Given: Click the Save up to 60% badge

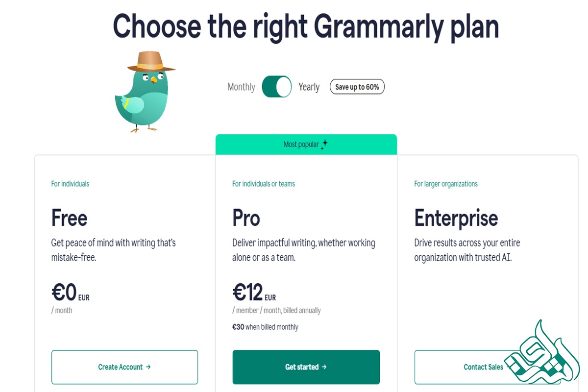Looking at the screenshot, I should coord(357,87).
